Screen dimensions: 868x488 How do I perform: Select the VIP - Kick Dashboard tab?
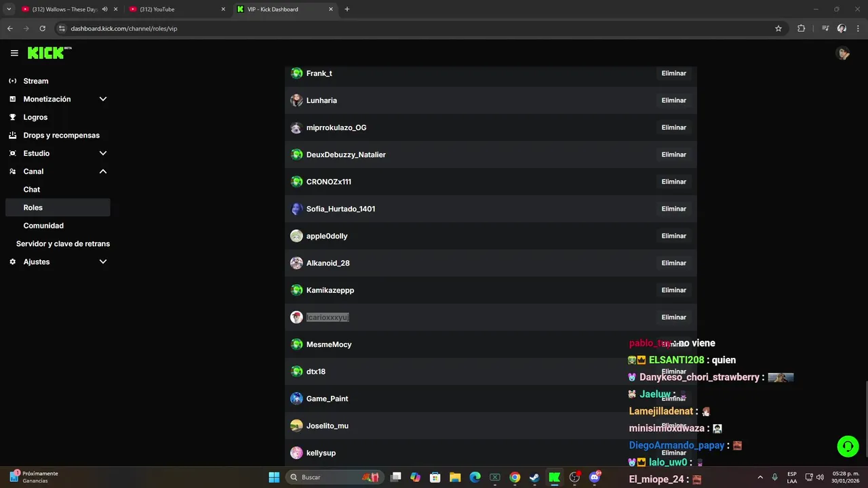pyautogui.click(x=285, y=9)
